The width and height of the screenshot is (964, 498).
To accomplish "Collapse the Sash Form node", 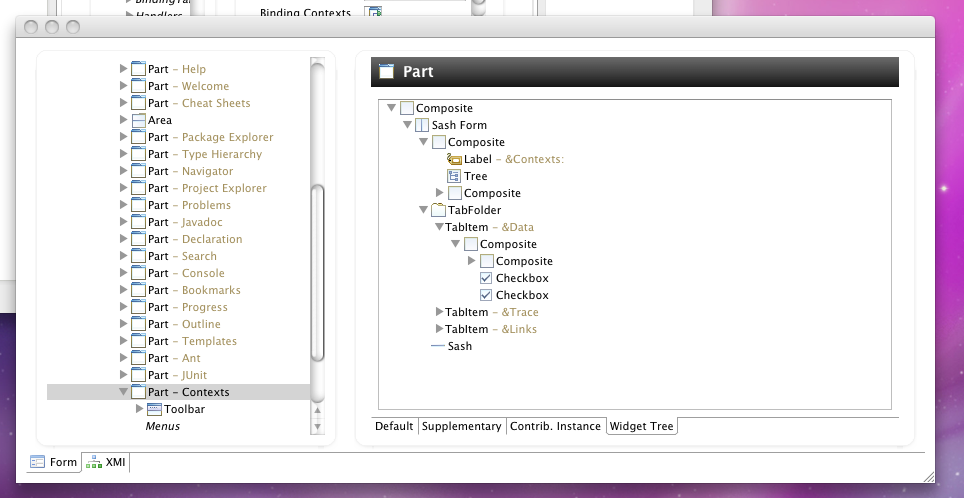I will 407,125.
